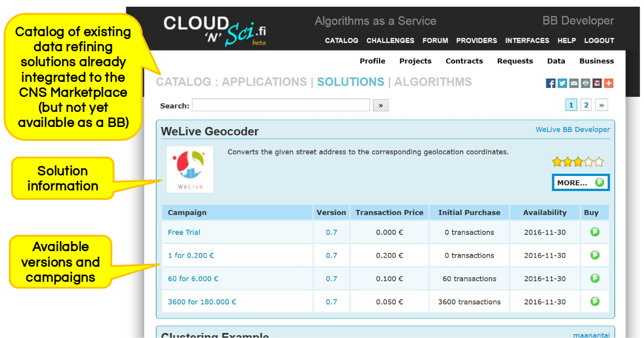Image resolution: width=644 pixels, height=338 pixels.
Task: Share page via Facebook icon
Action: [551, 84]
